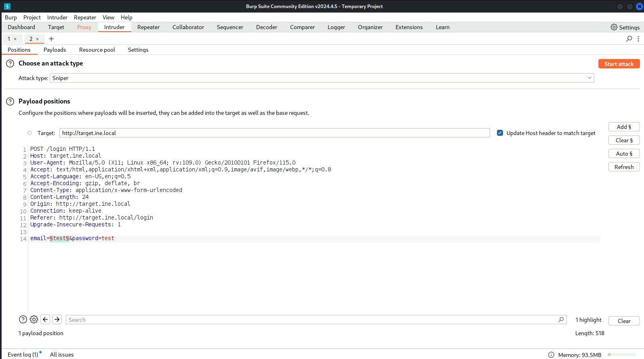The image size is (644, 359).
Task: Click the Content-Length header line
Action: pyautogui.click(x=59, y=197)
